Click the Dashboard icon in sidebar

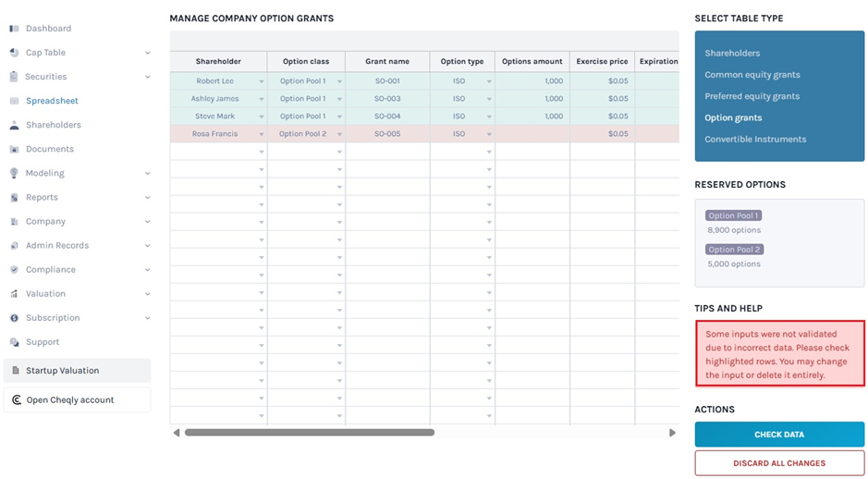click(14, 29)
